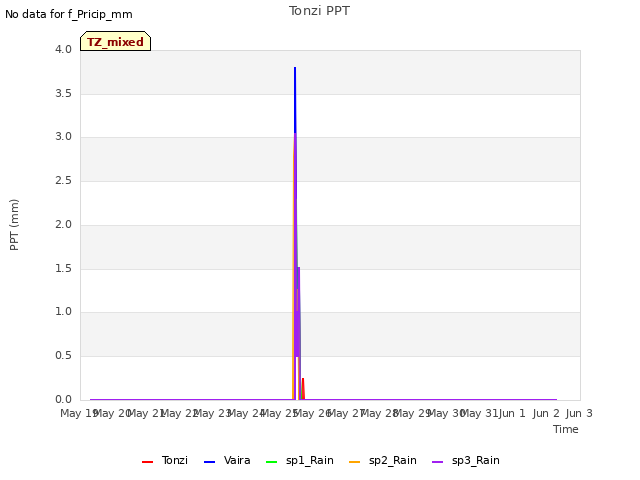Click the 4.0 y-axis tick label
Viewport: 640px width, 480px height.
63,49
